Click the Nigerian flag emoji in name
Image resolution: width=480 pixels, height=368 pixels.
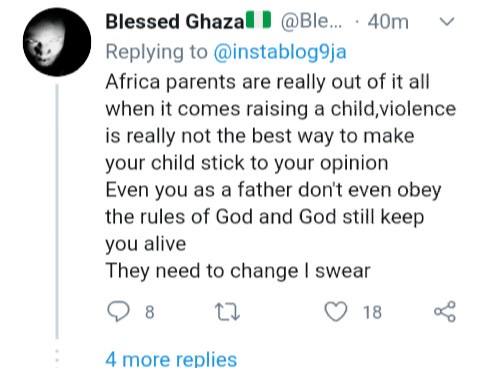point(258,20)
